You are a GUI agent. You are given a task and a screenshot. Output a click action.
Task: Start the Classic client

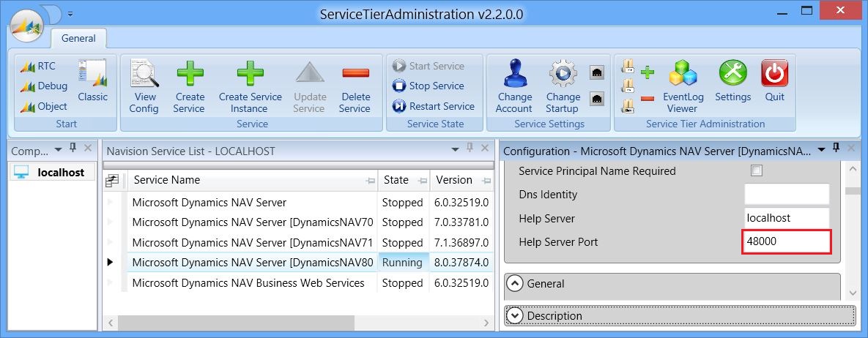92,80
